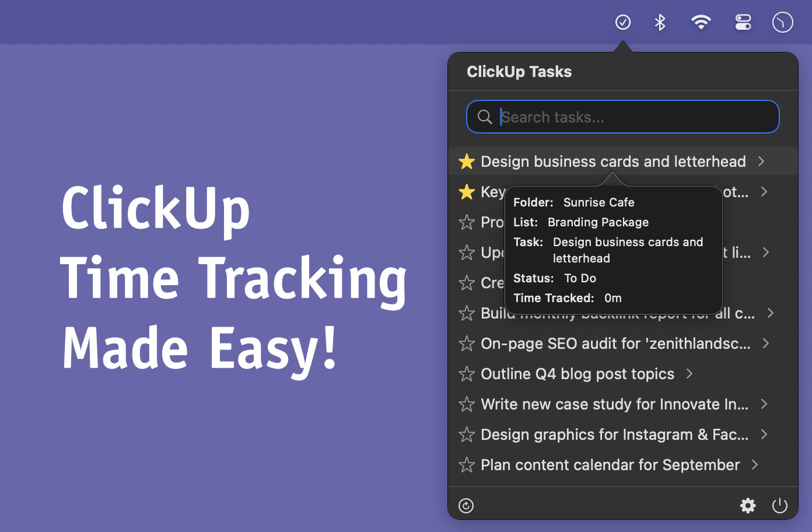Open the Bluetooth menu bar icon
Viewport: 812px width, 532px height.
click(x=660, y=23)
